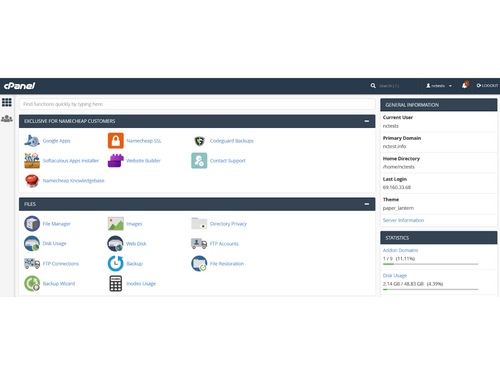
Task: Collapse the Exclusive for Namecheap Customers section
Action: click(x=367, y=121)
